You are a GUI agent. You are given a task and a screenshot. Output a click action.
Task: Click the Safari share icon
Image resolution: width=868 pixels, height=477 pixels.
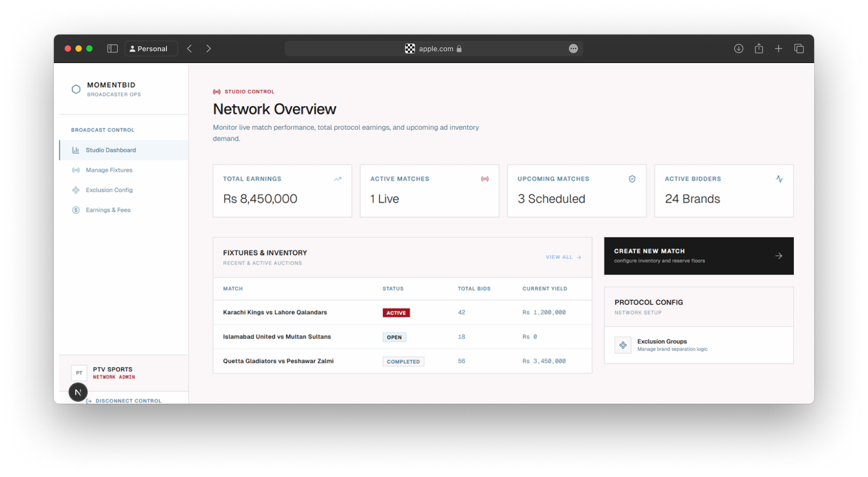(759, 49)
